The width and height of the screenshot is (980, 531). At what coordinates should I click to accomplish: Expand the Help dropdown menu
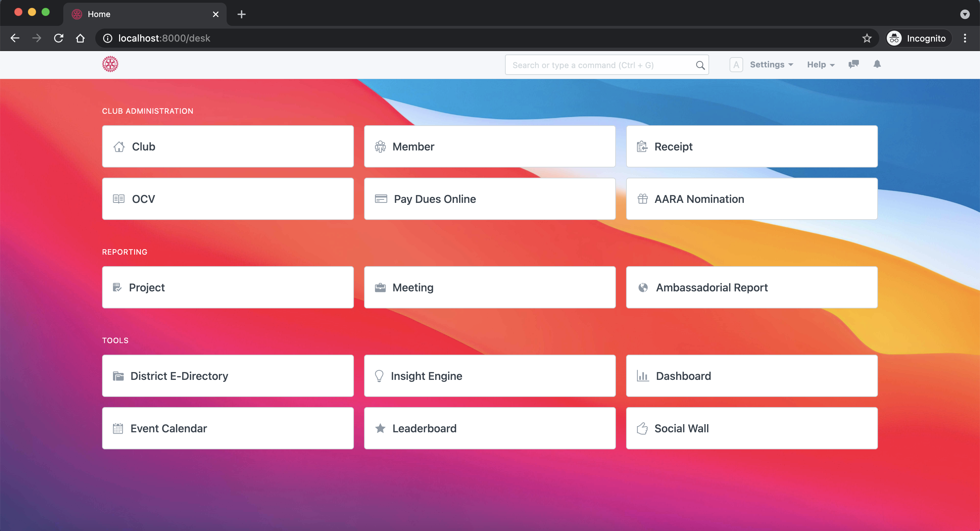821,65
